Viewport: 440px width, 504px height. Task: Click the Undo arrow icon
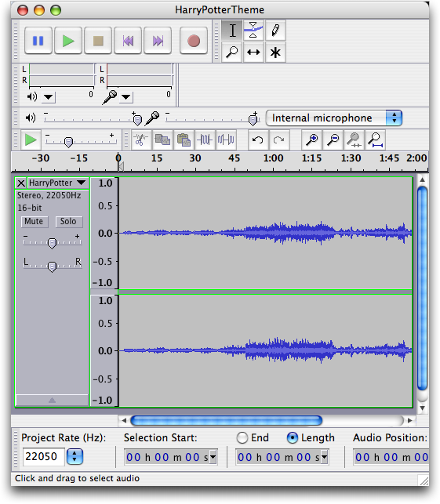pos(257,140)
